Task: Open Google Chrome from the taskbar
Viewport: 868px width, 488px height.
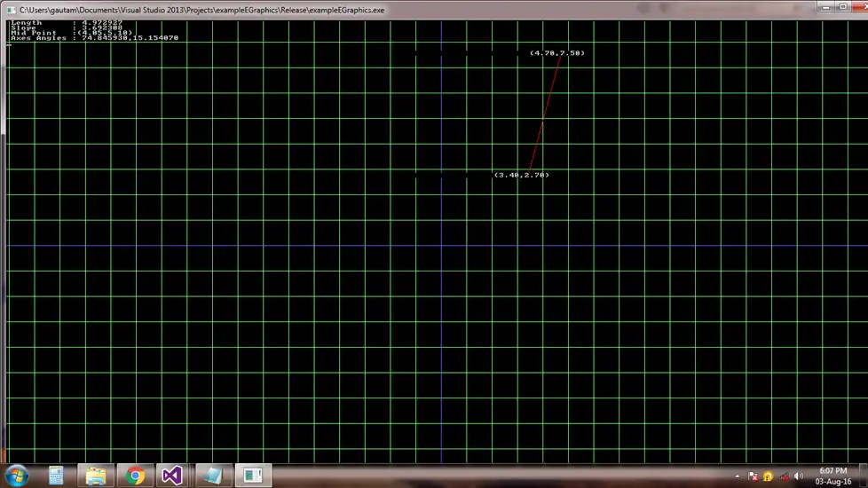Action: (x=135, y=476)
